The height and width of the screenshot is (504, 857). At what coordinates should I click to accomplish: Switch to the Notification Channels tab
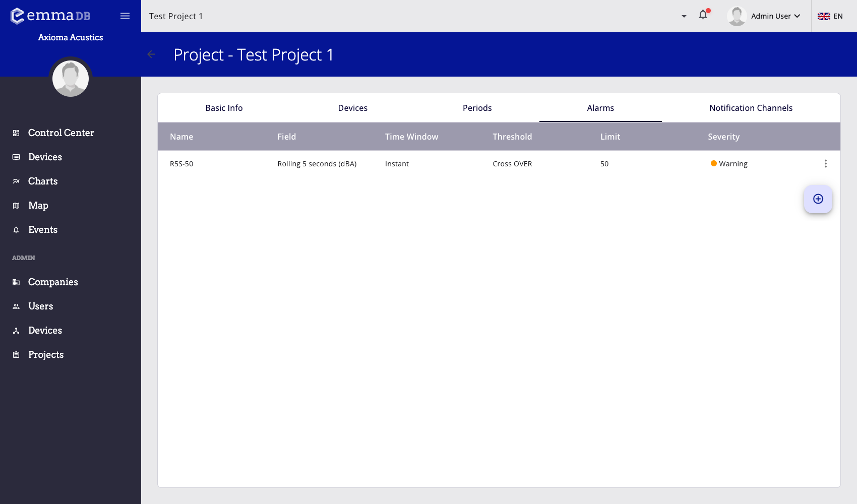tap(751, 108)
